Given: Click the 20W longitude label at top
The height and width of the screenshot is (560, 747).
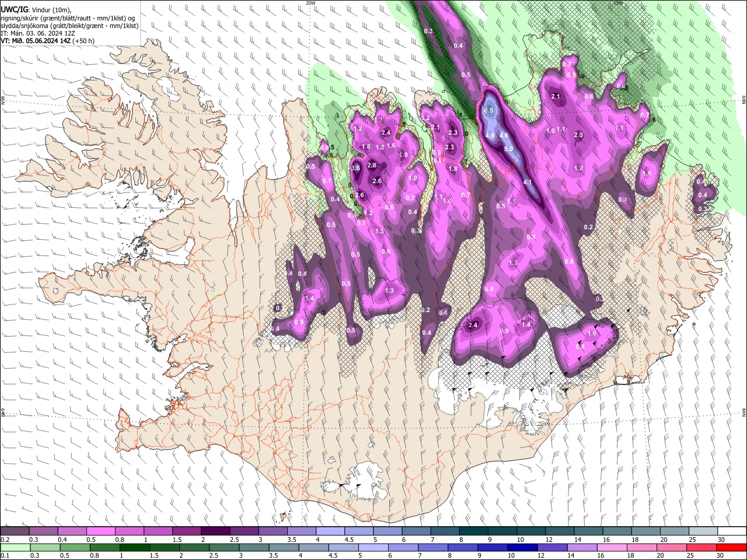Looking at the screenshot, I should coord(310,3).
